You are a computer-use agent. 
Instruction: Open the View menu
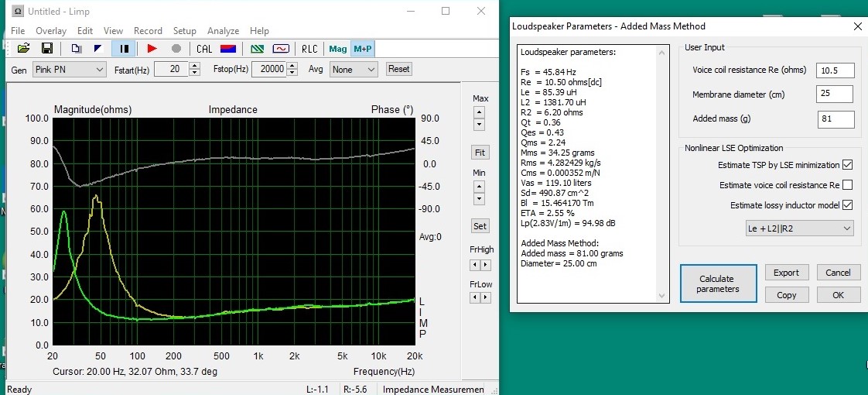[x=113, y=30]
